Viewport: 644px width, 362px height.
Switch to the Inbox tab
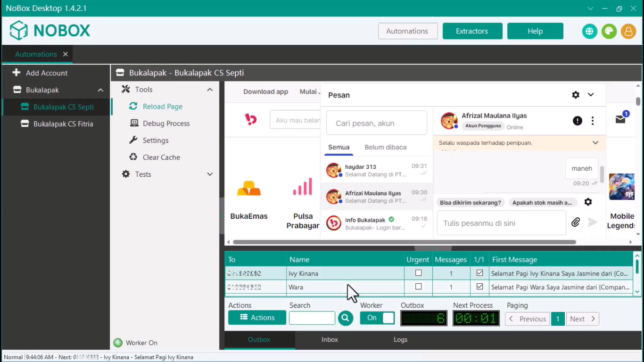[330, 339]
